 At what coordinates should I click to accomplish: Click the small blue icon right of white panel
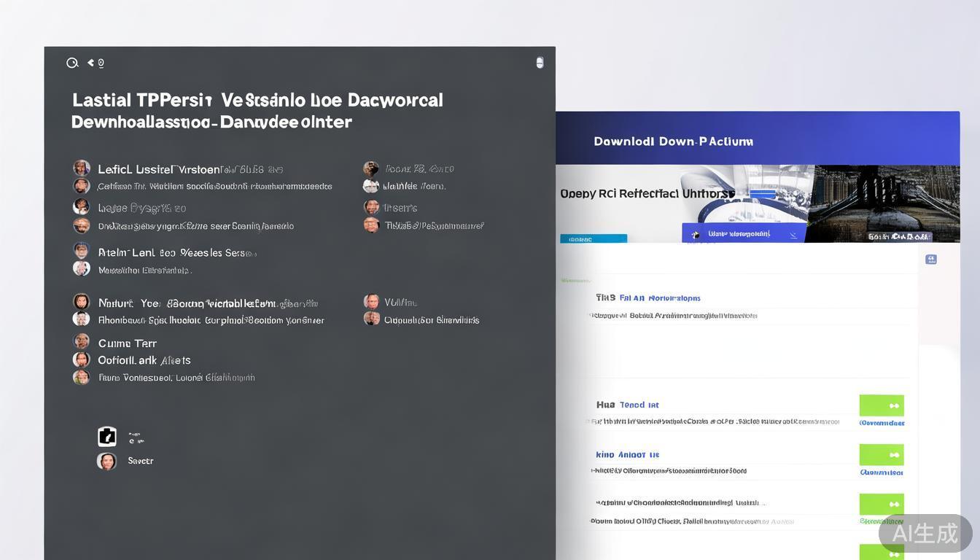930,260
